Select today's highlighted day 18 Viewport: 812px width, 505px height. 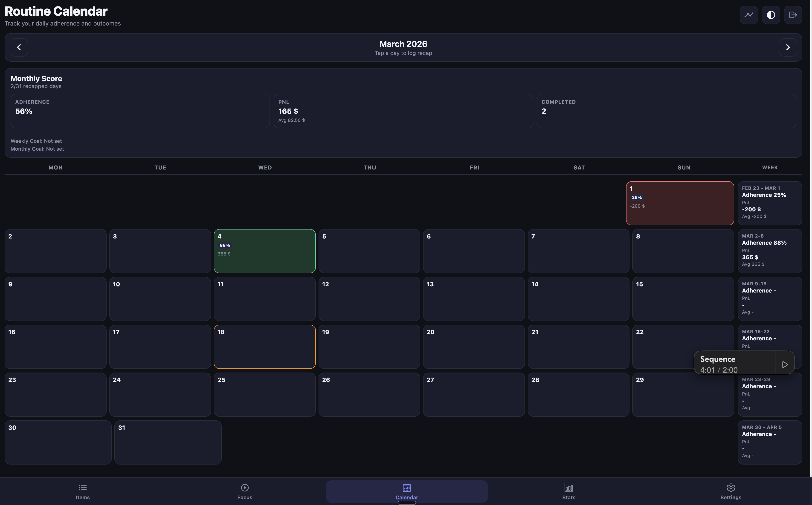(x=264, y=347)
